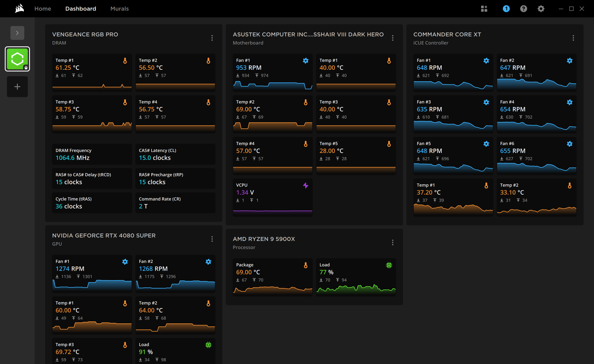594x364 pixels.
Task: Click the RAS# to CAS# Delay label
Action: pyautogui.click(x=83, y=175)
